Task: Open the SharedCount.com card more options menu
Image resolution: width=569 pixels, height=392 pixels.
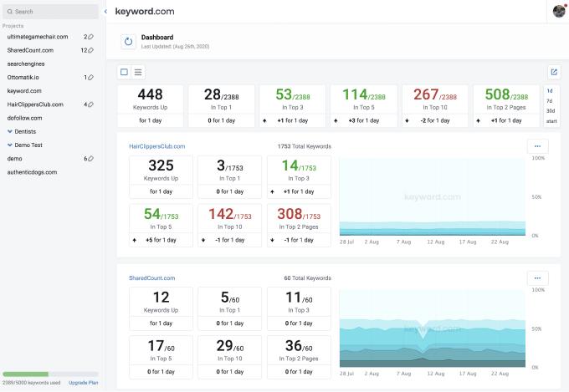Action: coord(537,277)
